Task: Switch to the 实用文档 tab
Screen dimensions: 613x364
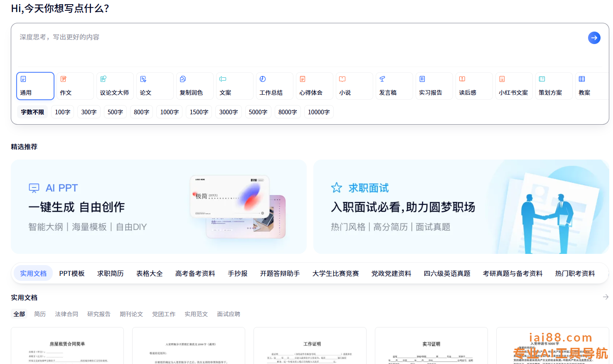Action: [x=33, y=273]
